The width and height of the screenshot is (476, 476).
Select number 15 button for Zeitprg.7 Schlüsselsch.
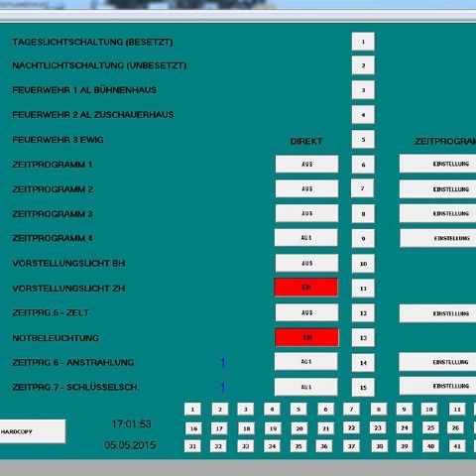tap(363, 388)
